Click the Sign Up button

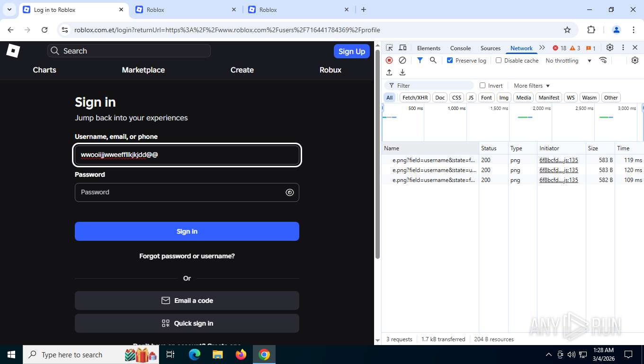click(x=352, y=51)
